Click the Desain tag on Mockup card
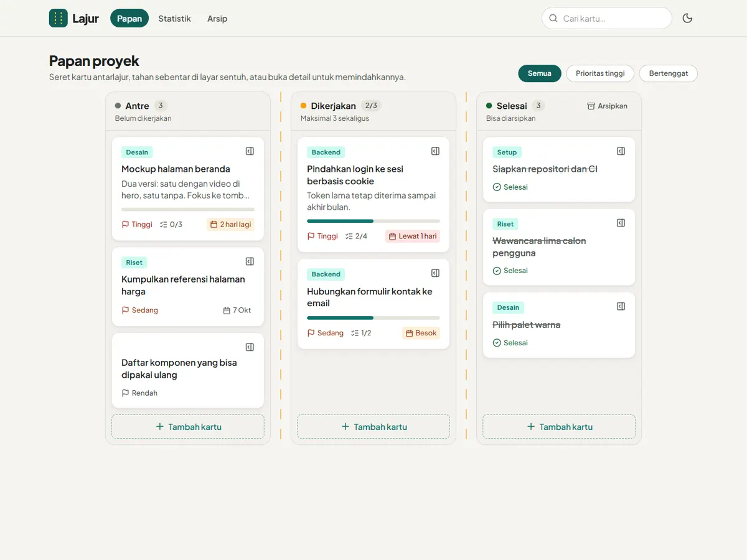This screenshot has height=560, width=747. click(137, 152)
